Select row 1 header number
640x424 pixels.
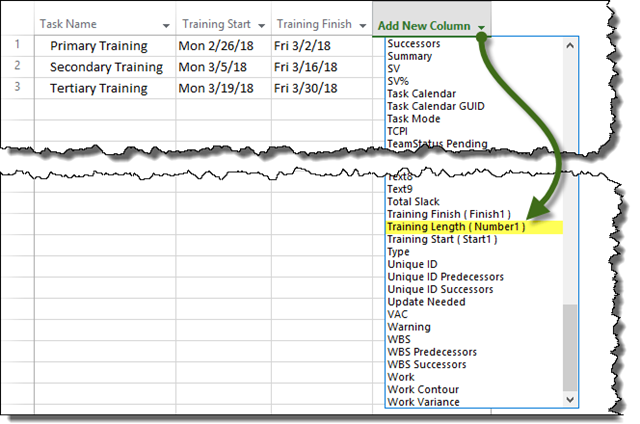point(17,46)
